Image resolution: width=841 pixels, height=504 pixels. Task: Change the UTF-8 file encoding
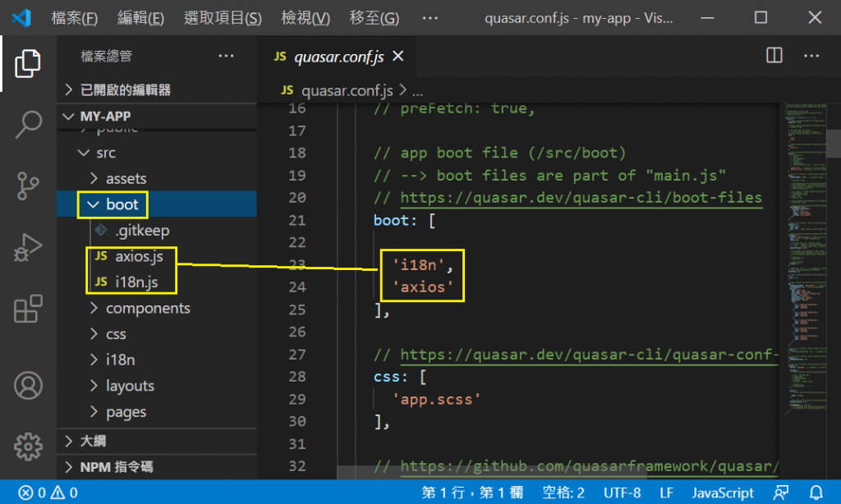click(623, 493)
